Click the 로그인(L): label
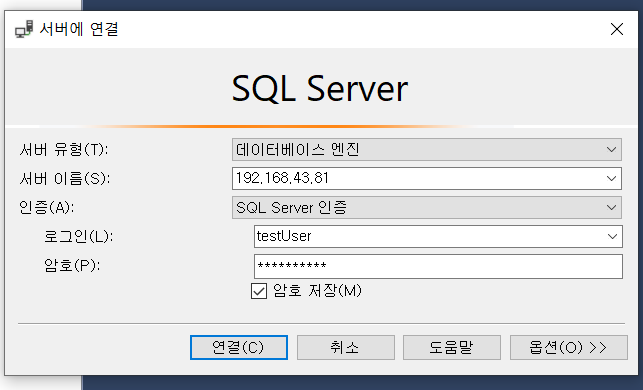This screenshot has height=390, width=643. (x=78, y=236)
